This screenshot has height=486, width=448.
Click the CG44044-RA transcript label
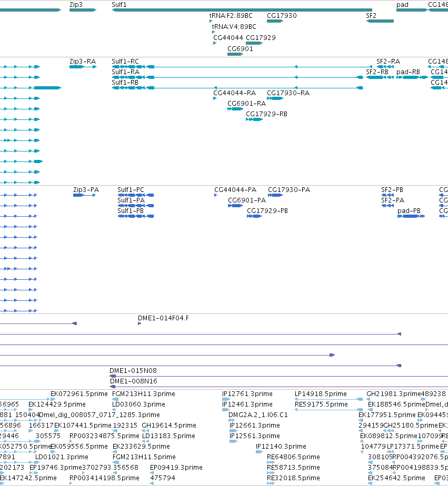tap(235, 93)
